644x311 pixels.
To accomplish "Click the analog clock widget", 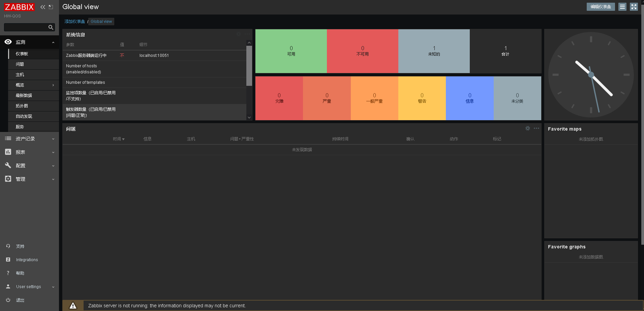I will click(x=591, y=75).
